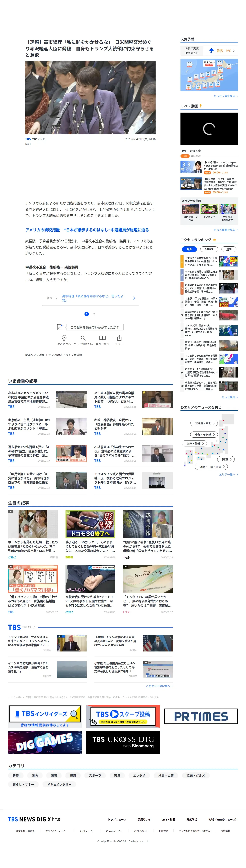The height and width of the screenshot is (868, 246).
Task: Open JNNドローンDIG original video thumbnail
Action: click(x=191, y=209)
